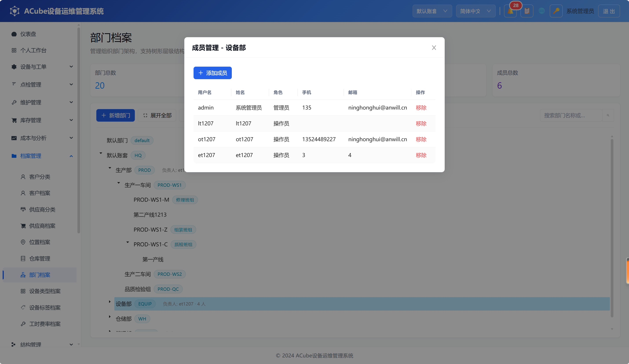
Task: Click the key icon in header
Action: click(x=556, y=11)
